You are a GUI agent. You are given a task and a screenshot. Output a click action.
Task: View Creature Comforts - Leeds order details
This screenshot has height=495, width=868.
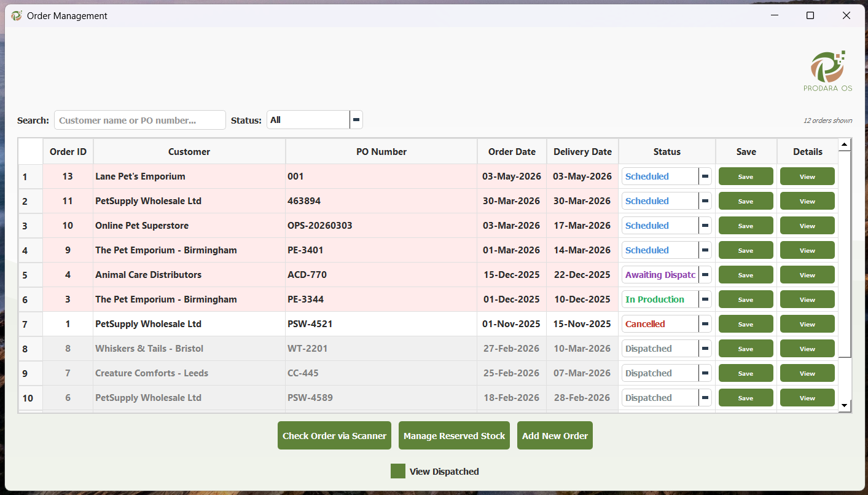click(x=807, y=373)
